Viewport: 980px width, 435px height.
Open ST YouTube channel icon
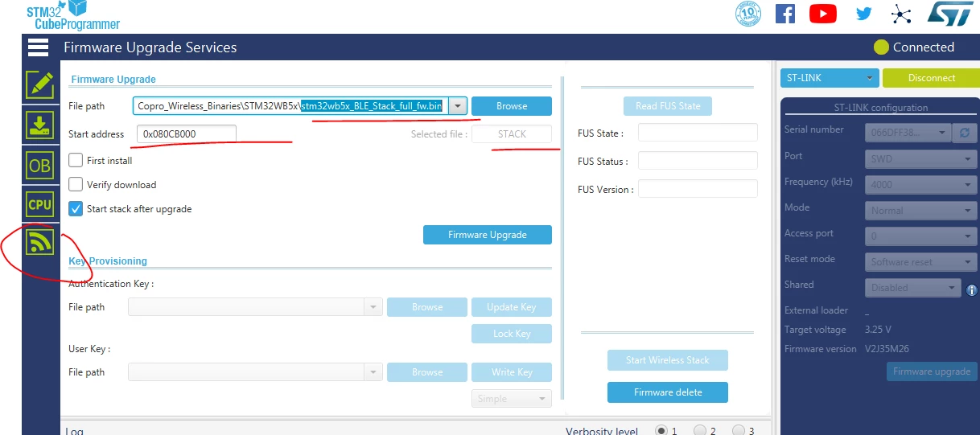point(823,14)
